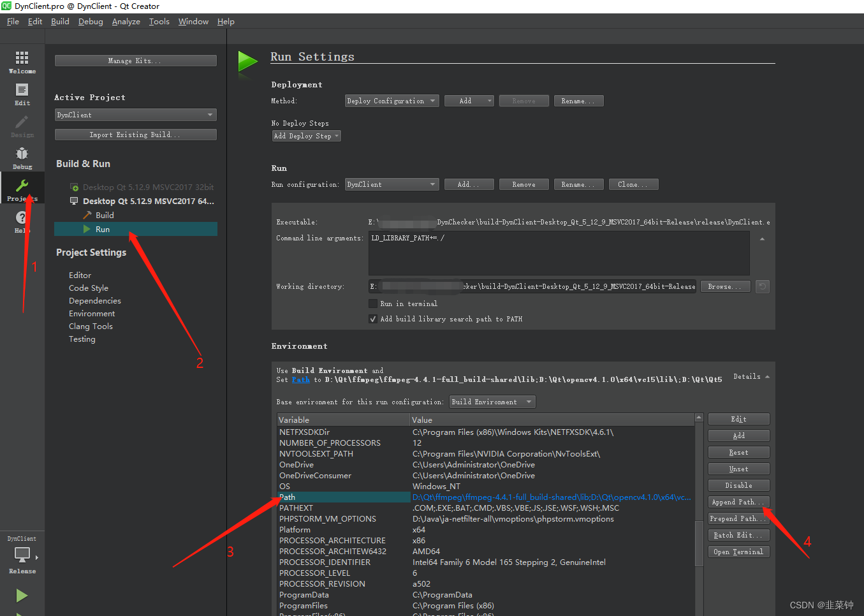864x616 pixels.
Task: Open the Window menu
Action: pyautogui.click(x=193, y=21)
